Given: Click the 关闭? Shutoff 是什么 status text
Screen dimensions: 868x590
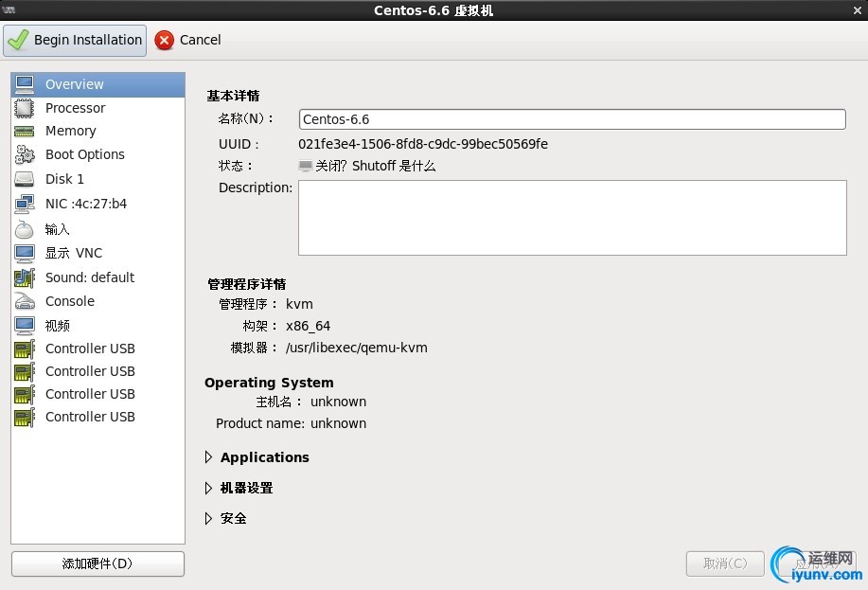Looking at the screenshot, I should click(376, 166).
